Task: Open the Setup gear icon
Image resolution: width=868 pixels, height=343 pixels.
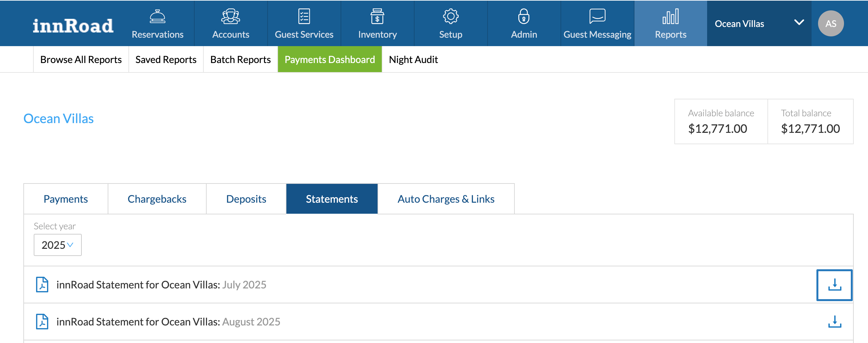Action: pyautogui.click(x=451, y=16)
